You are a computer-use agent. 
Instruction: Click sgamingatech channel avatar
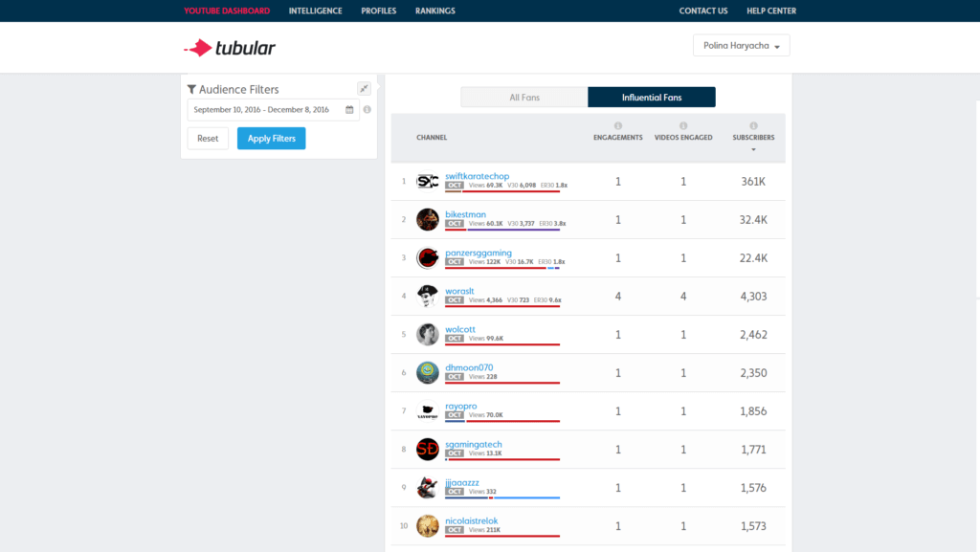[x=428, y=449]
